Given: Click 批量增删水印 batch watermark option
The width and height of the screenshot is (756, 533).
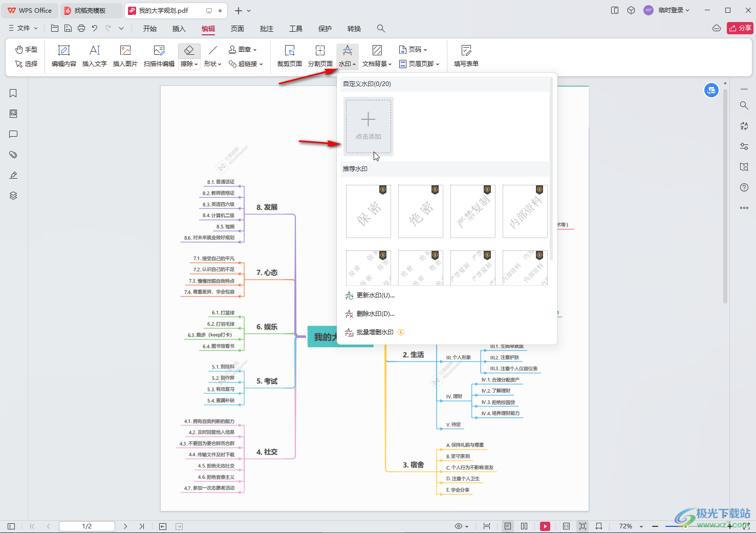Looking at the screenshot, I should (375, 332).
